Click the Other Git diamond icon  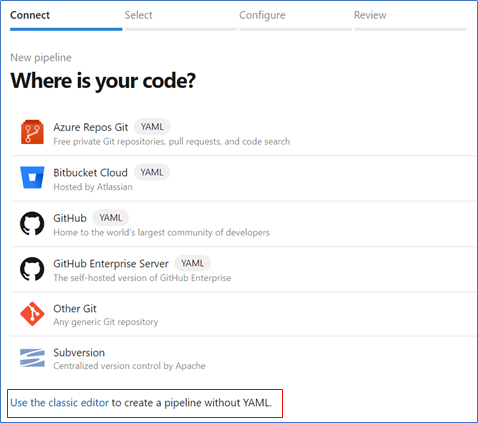pos(32,314)
